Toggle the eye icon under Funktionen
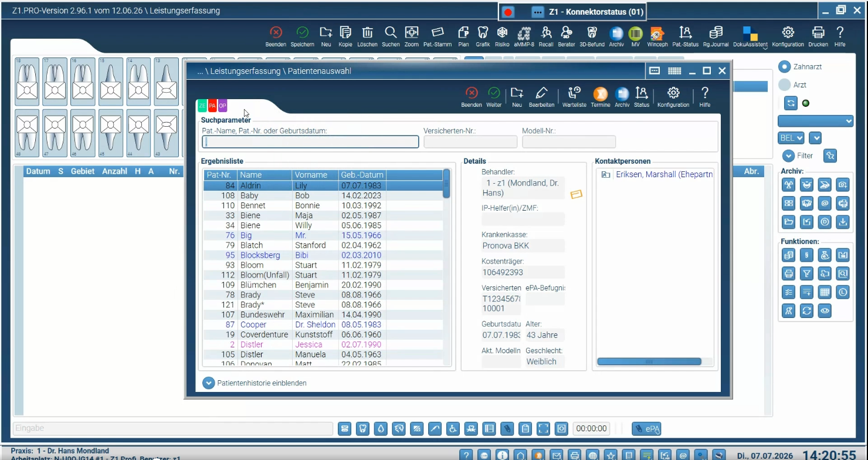Screen dimensions: 868x460 pyautogui.click(x=825, y=311)
